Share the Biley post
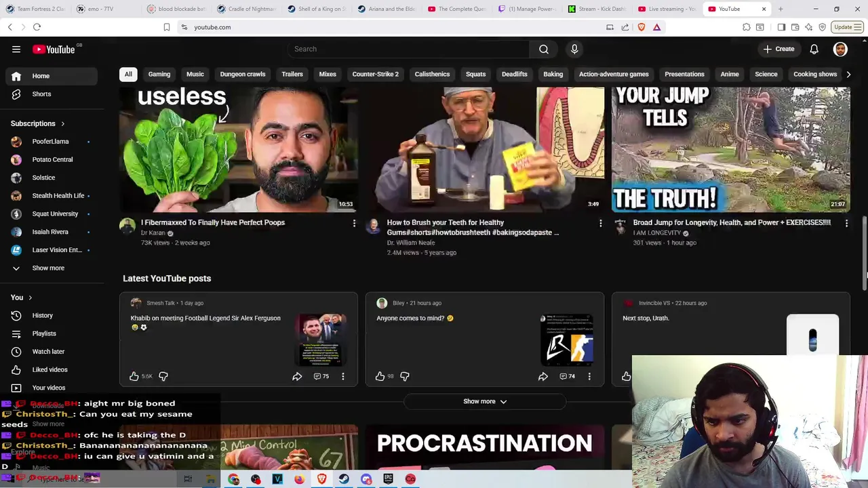868x488 pixels. coord(543,376)
